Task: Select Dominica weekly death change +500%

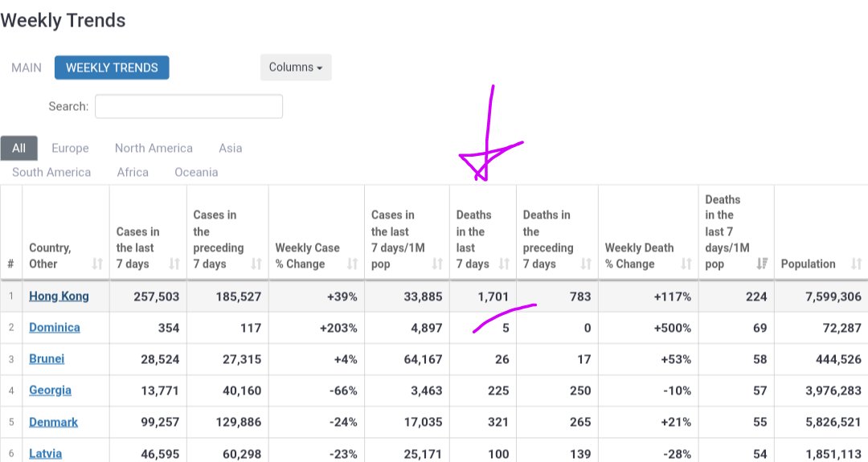Action: click(672, 328)
